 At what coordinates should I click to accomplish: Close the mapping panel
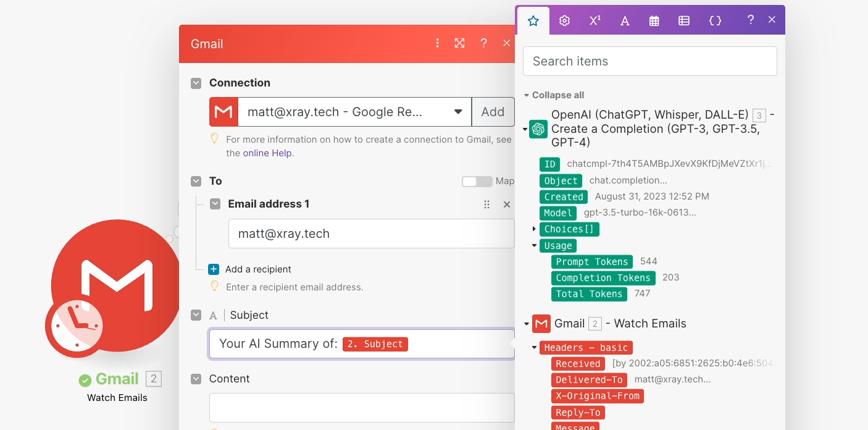772,20
